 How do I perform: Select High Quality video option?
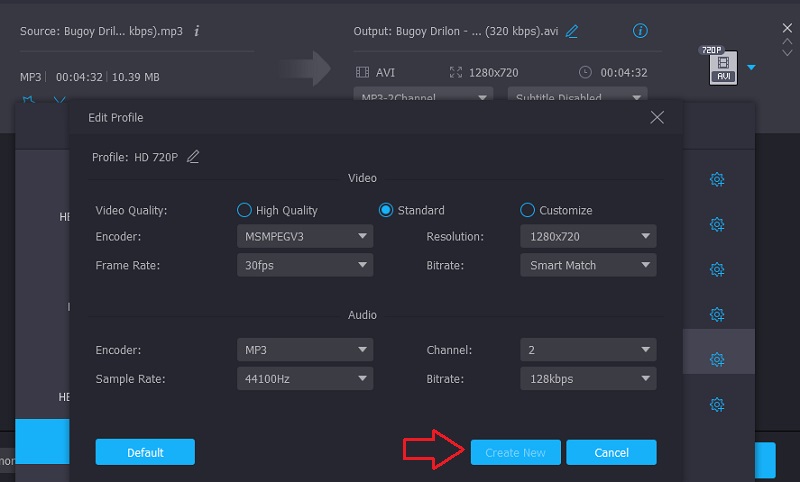[x=244, y=210]
